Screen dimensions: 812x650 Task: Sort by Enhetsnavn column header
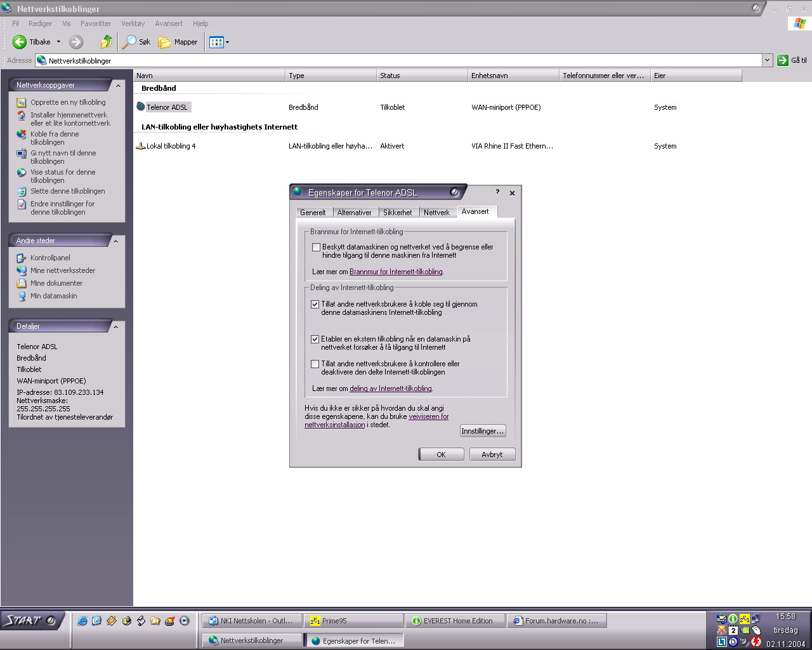(x=513, y=76)
